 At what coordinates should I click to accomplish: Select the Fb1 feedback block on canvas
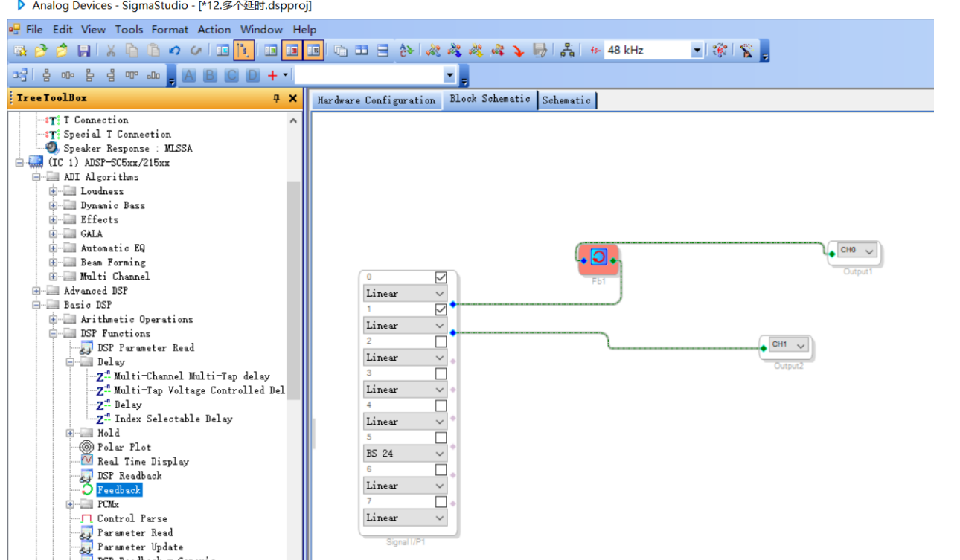click(599, 258)
